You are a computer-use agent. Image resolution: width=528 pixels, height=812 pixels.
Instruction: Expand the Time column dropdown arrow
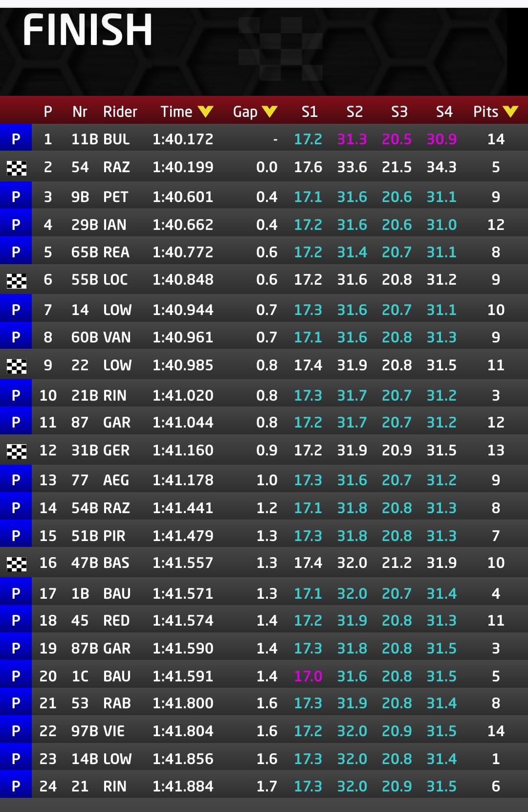[x=205, y=112]
